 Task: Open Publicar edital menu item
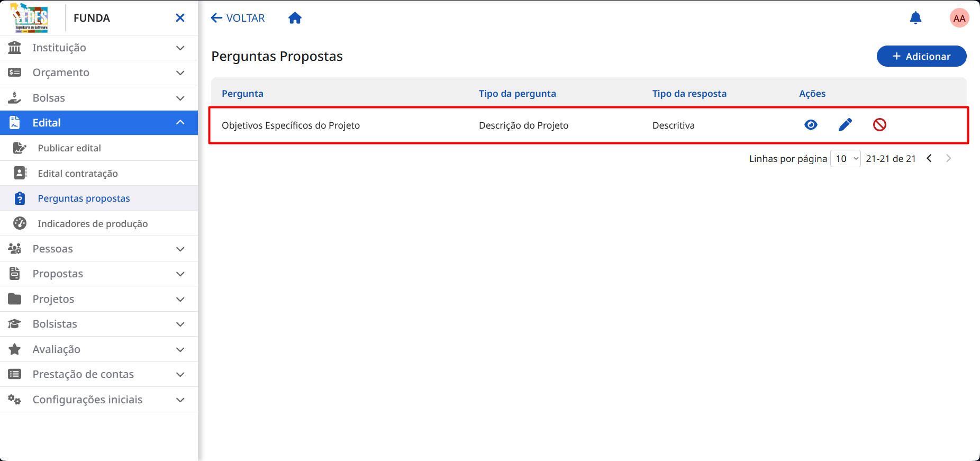click(x=99, y=148)
